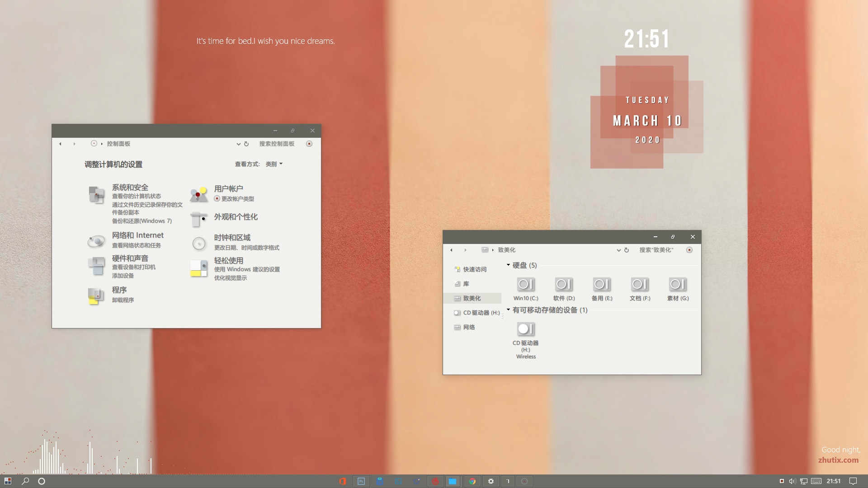This screenshot has width=868, height=488.
Task: Click the 系统和安全 category icon
Action: 96,195
